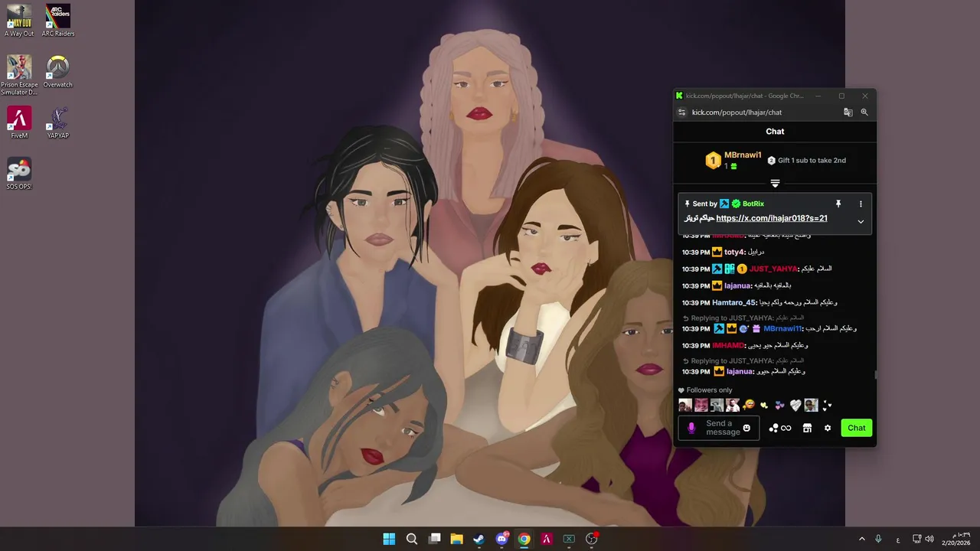Select the yellow hearts emote
This screenshot has height=551, width=980.
click(x=764, y=406)
